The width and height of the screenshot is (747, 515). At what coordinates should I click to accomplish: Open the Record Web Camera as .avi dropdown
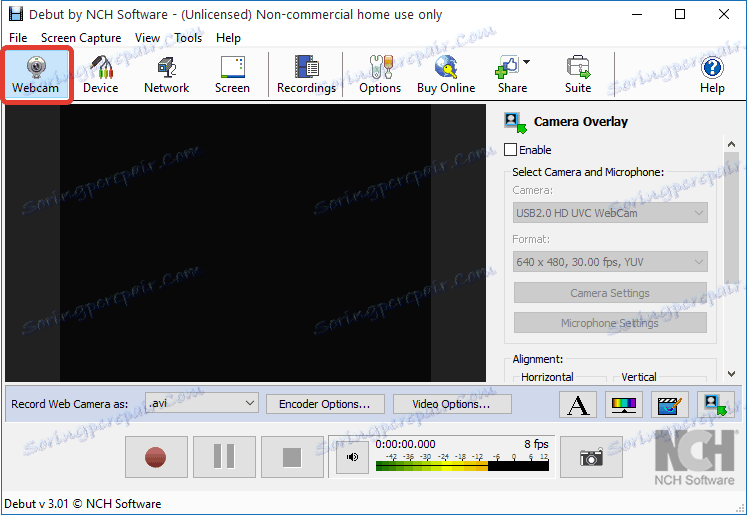pyautogui.click(x=202, y=404)
